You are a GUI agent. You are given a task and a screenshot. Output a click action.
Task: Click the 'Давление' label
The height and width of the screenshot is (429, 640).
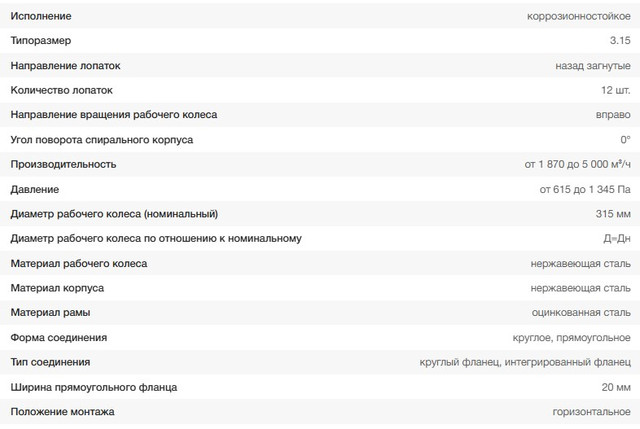pos(34,189)
